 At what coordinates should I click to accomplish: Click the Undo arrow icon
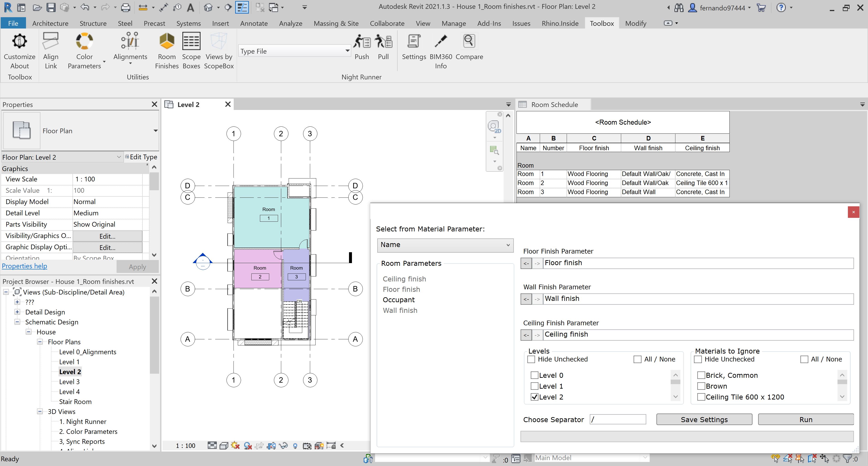(85, 7)
